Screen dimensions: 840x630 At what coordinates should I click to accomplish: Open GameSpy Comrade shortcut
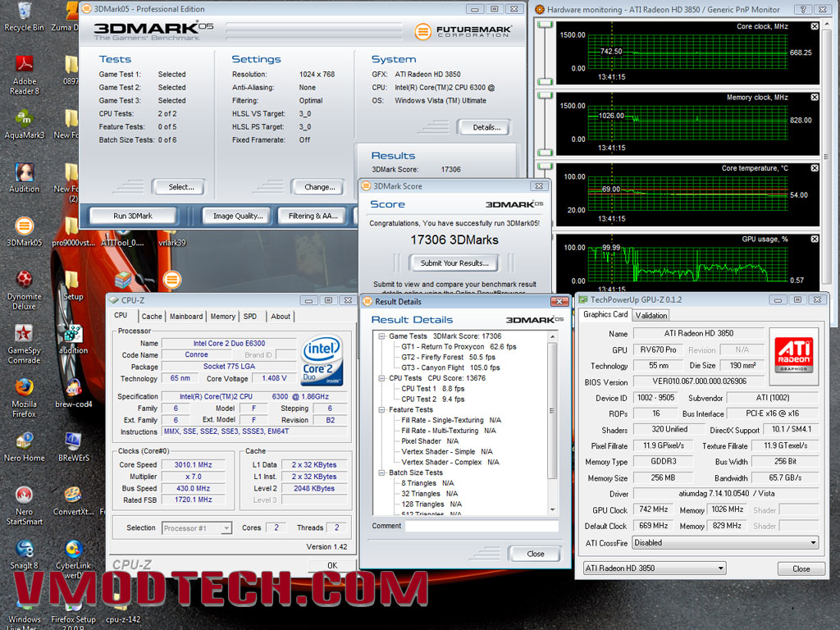(x=24, y=345)
